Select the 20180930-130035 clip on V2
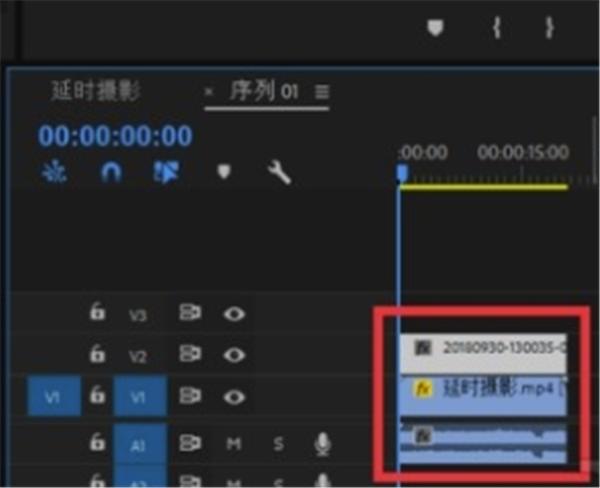The height and width of the screenshot is (488, 600). pos(483,353)
